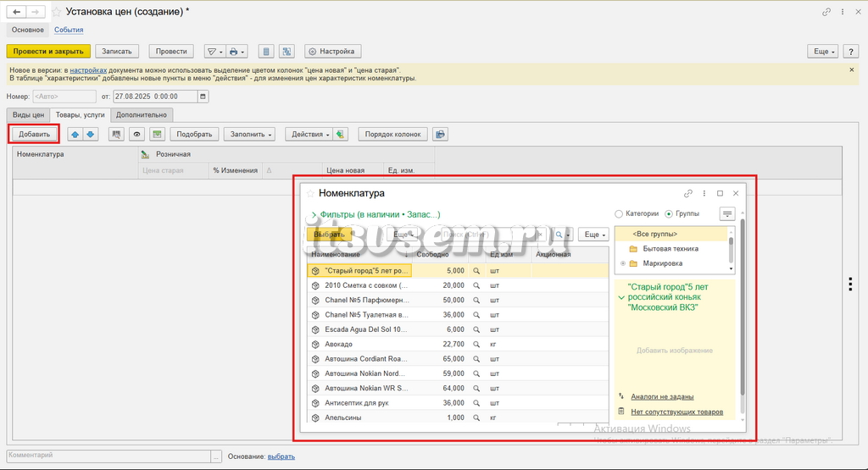Select Бытовая техника folder
868x470 pixels.
[670, 249]
